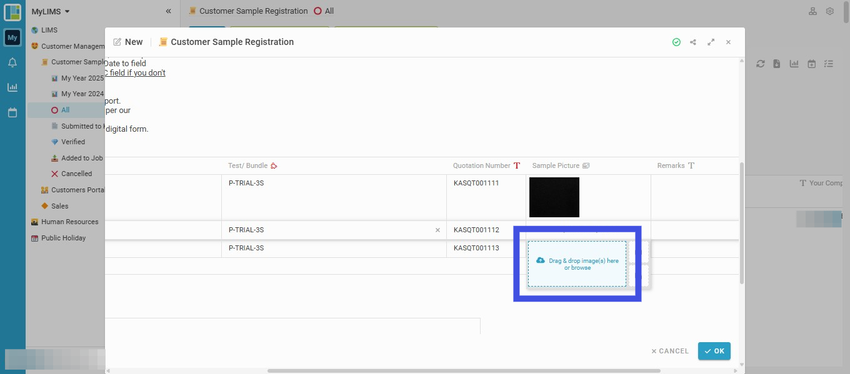Click the green checkmark validation icon
The image size is (850, 374).
coord(676,42)
